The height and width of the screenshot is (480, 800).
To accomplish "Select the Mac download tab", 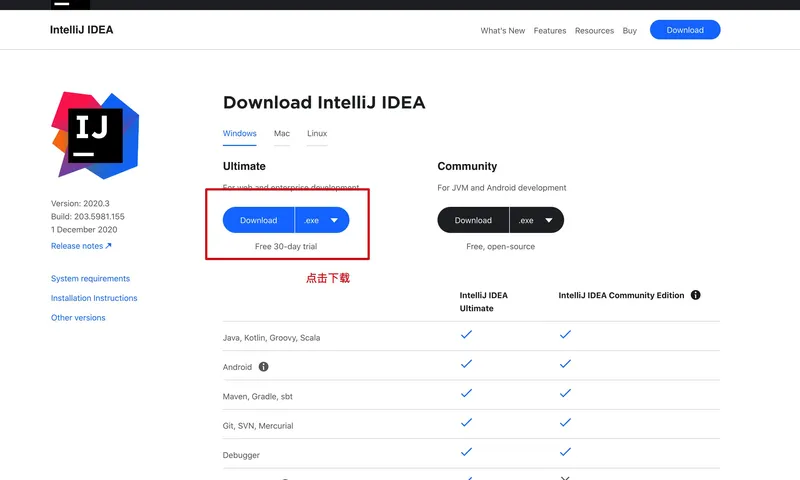I will [x=282, y=133].
